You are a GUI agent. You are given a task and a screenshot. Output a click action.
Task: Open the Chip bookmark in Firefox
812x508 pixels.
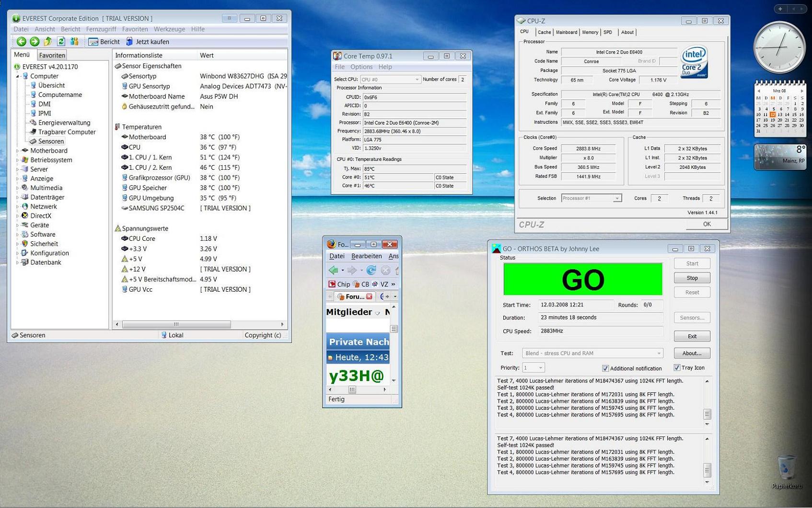[x=339, y=284]
